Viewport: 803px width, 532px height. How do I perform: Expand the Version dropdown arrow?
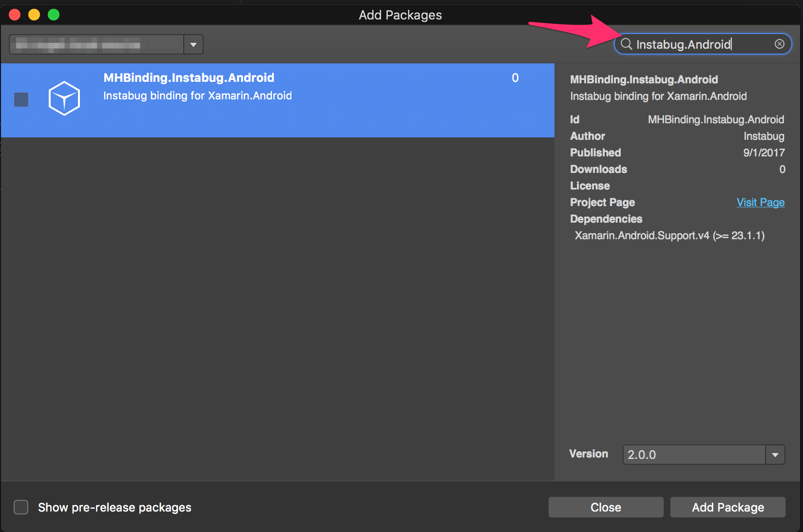point(775,455)
